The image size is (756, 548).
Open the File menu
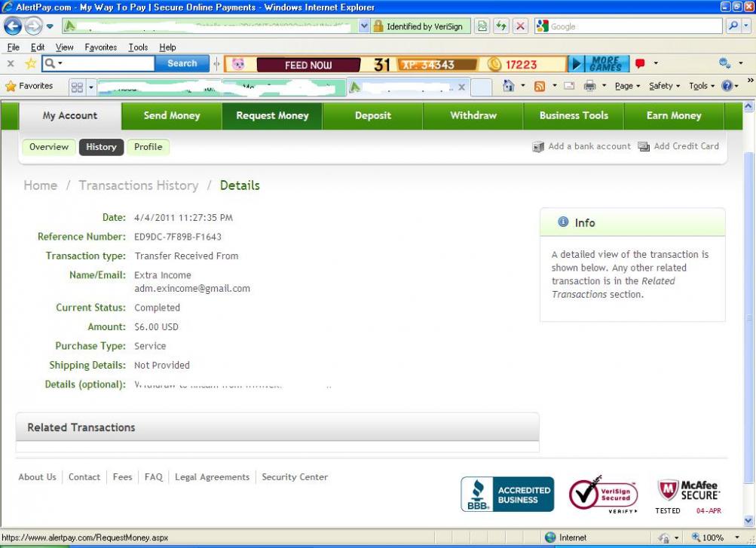(x=14, y=47)
